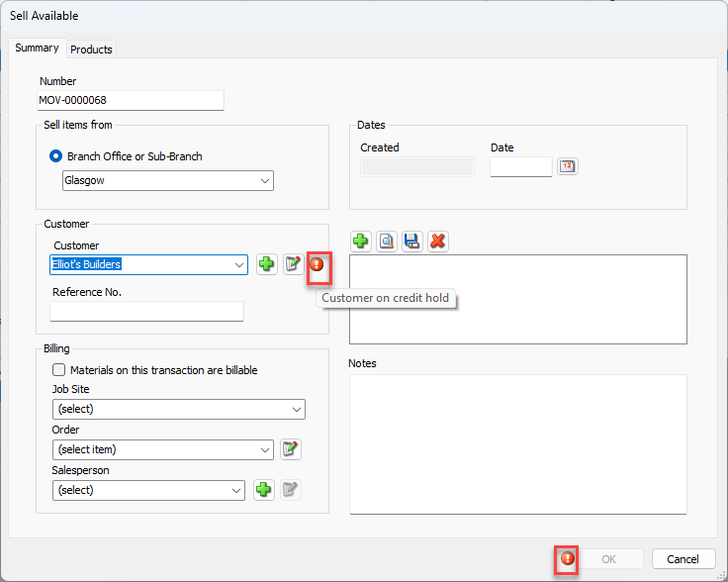Open the Date calendar picker icon

click(x=567, y=166)
